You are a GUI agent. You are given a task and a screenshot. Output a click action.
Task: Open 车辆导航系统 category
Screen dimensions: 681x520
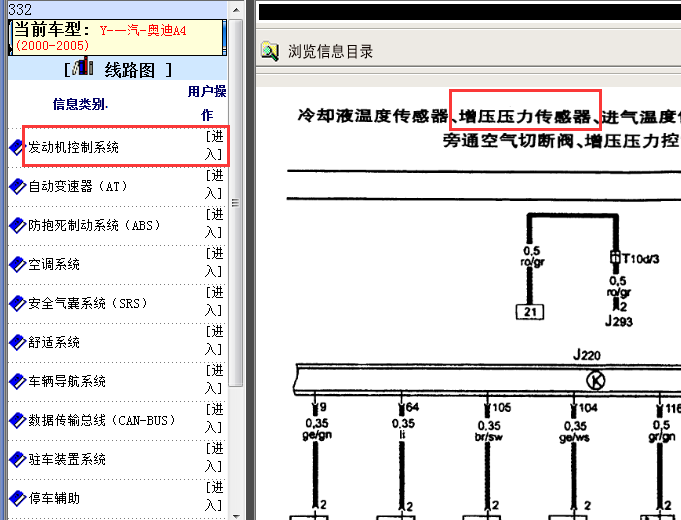[x=67, y=381]
